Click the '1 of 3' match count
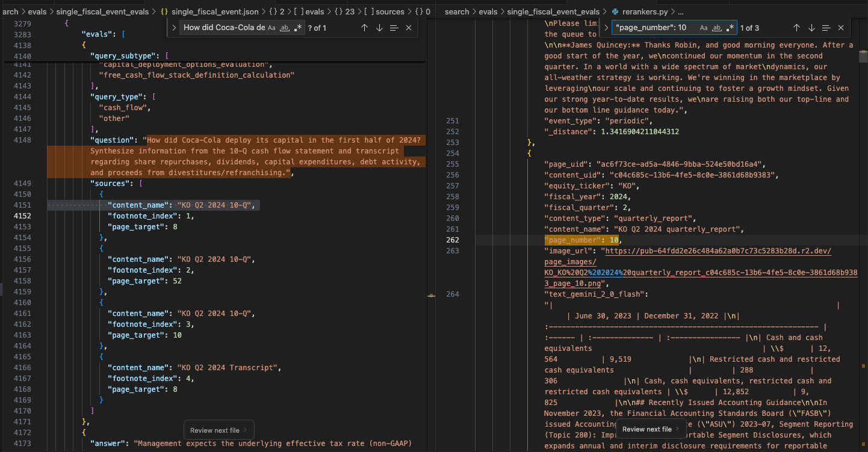868x452 pixels. (750, 28)
